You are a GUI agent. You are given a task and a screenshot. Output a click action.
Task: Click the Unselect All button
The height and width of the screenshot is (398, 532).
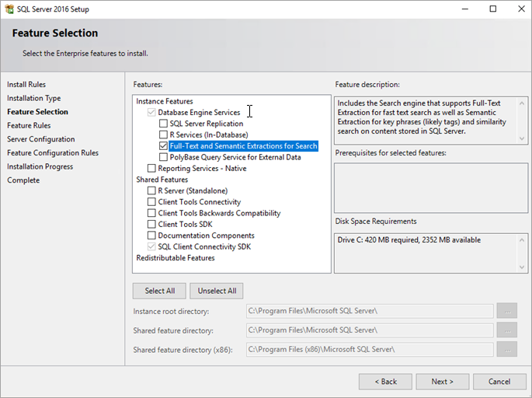pyautogui.click(x=217, y=291)
